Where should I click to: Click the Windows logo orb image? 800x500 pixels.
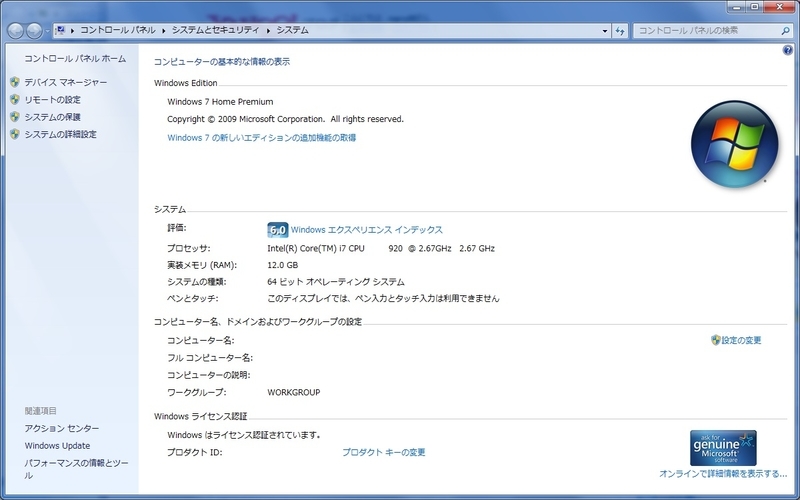coord(734,144)
